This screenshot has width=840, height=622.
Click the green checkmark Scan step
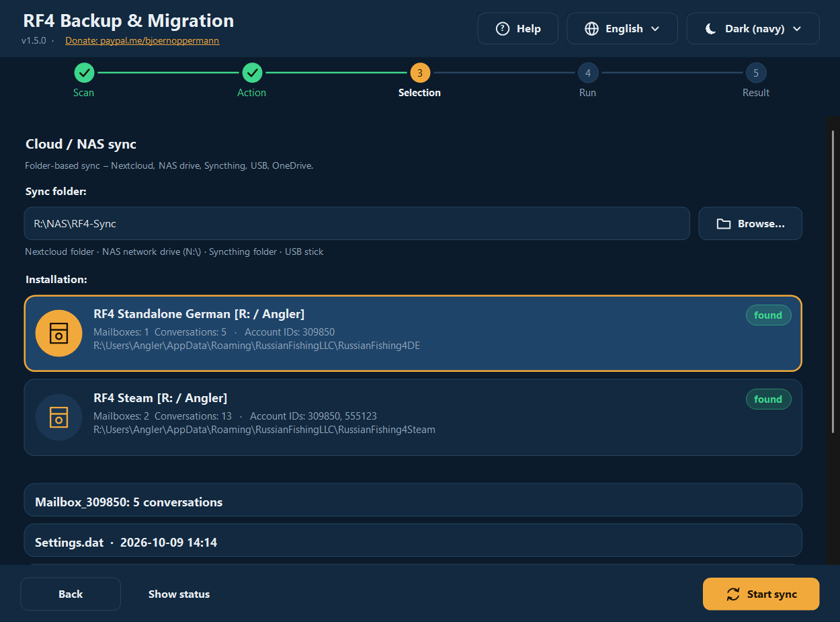84,73
